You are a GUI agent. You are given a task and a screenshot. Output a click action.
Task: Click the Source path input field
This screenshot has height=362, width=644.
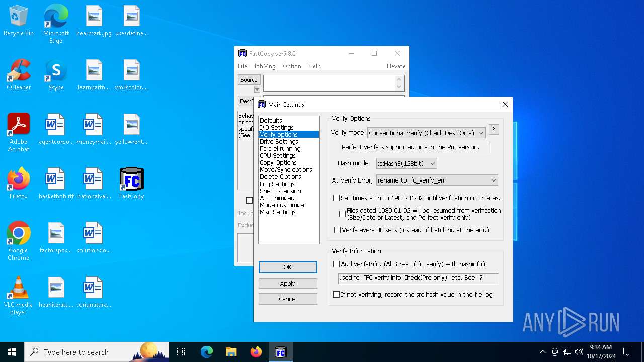[x=334, y=83]
